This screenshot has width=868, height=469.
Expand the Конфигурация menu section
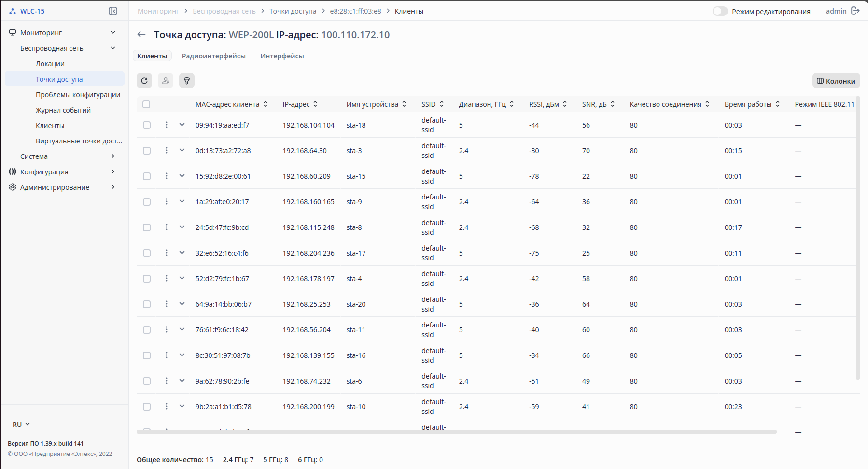coord(65,172)
